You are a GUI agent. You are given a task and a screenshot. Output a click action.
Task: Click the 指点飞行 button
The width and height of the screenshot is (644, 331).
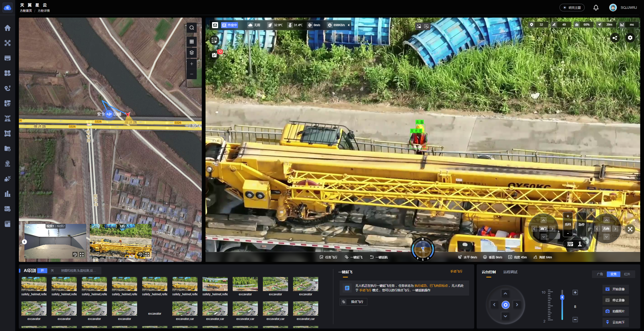353,302
